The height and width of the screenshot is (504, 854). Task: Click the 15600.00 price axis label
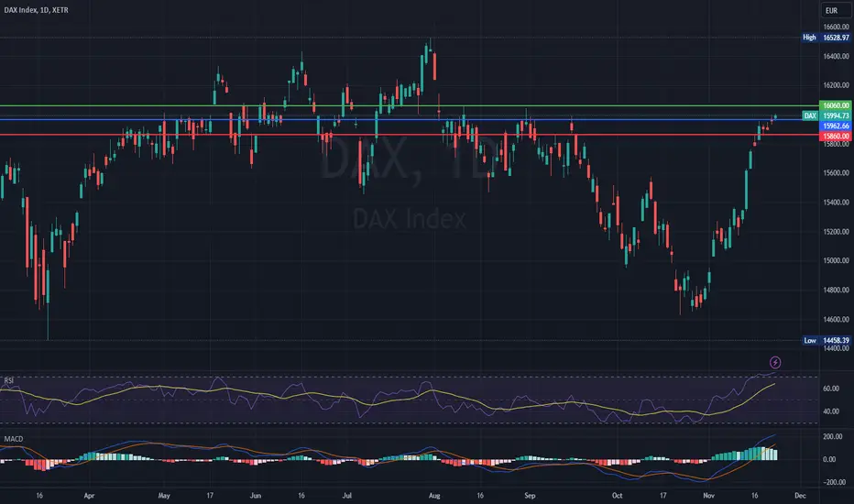coord(836,173)
